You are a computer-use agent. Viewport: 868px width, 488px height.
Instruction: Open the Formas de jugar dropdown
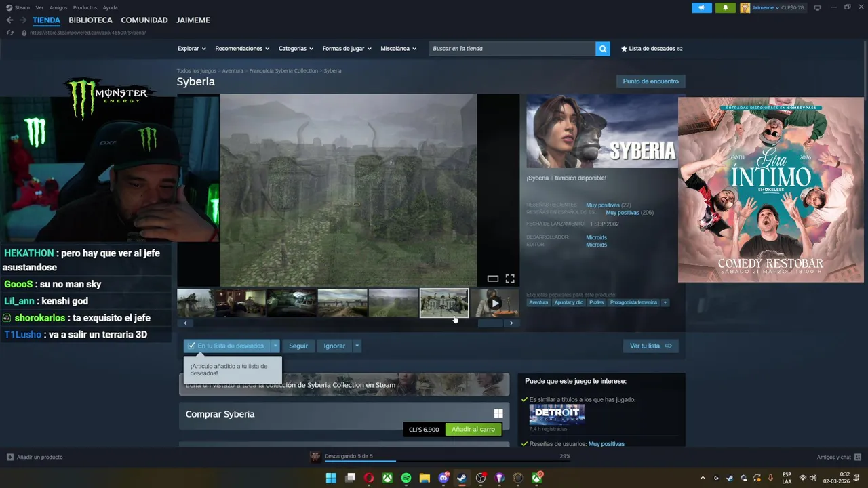[x=347, y=49]
